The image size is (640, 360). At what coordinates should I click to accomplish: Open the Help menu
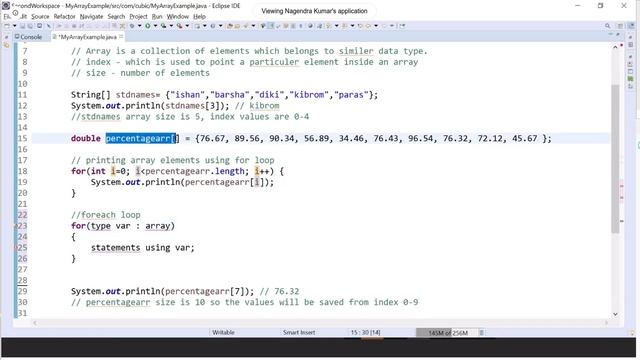tap(199, 16)
